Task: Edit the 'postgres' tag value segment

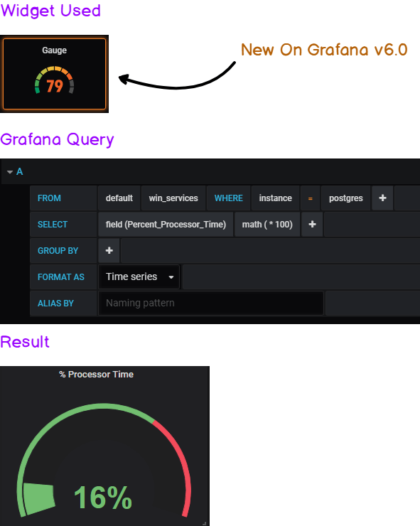Action: [346, 198]
